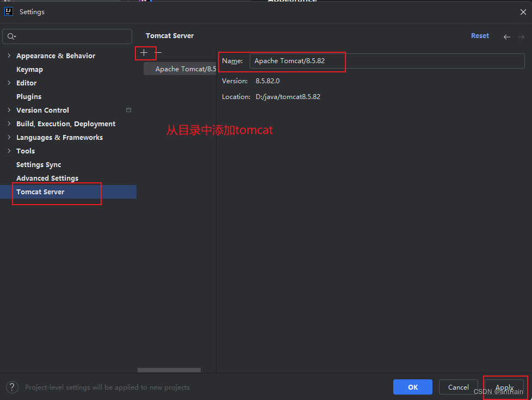
Task: Expand Build, Execution, Deployment section
Action: point(9,124)
